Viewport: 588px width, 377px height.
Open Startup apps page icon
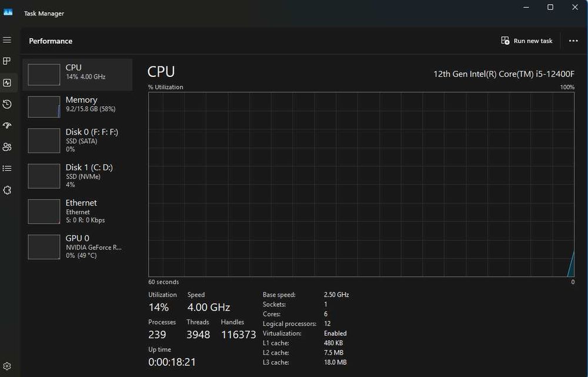[x=7, y=126]
